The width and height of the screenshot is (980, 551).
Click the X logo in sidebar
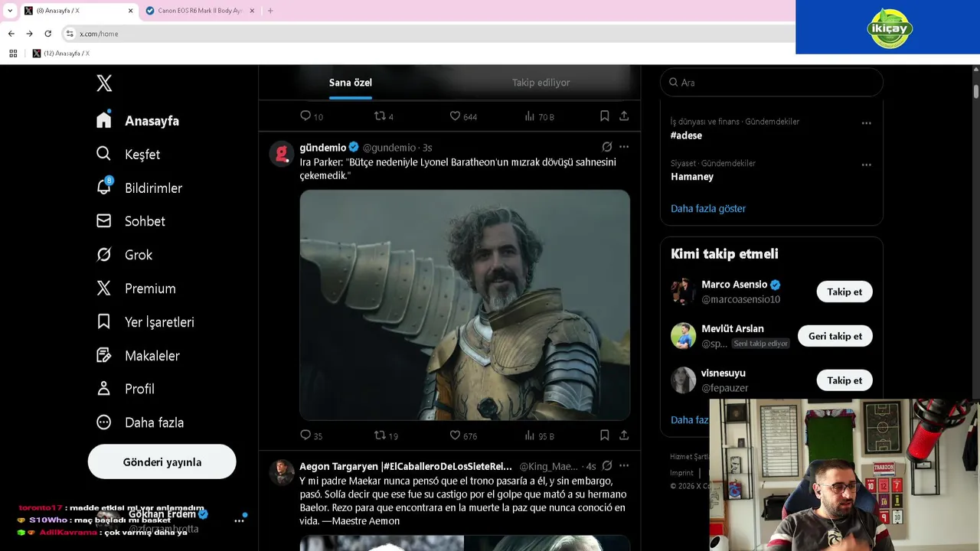pyautogui.click(x=104, y=83)
